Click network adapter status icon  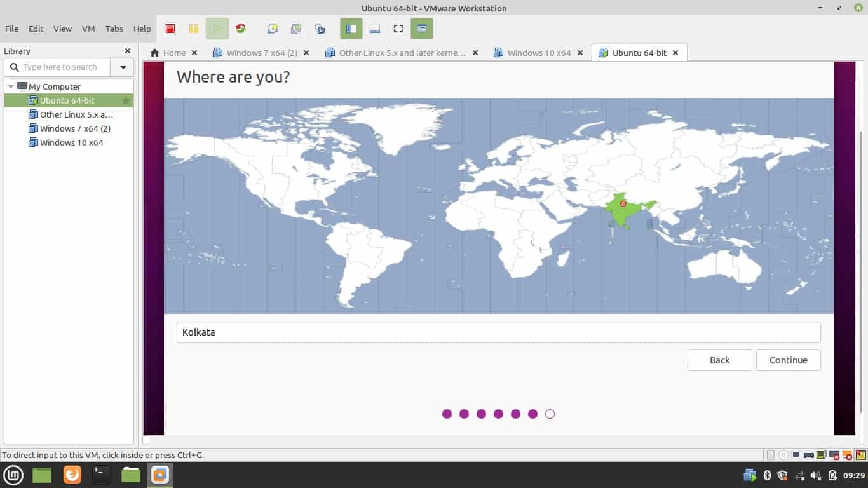tap(796, 455)
